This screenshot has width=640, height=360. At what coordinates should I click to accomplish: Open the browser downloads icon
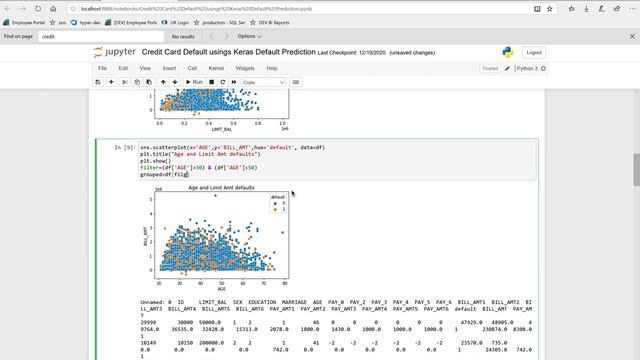pos(587,9)
